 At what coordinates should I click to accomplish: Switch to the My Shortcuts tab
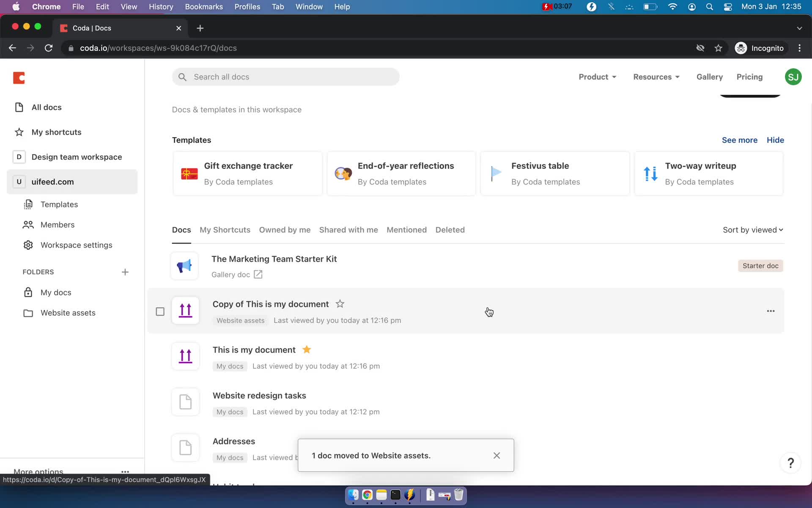click(225, 230)
